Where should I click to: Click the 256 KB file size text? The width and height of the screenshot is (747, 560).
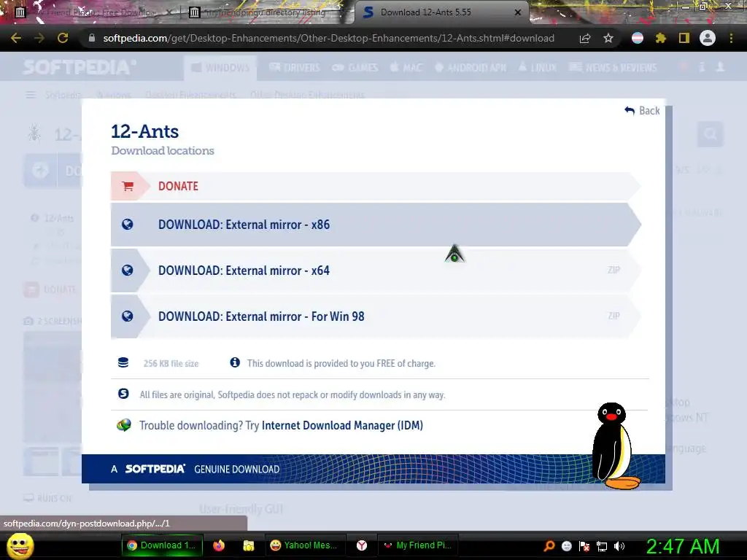coord(171,363)
